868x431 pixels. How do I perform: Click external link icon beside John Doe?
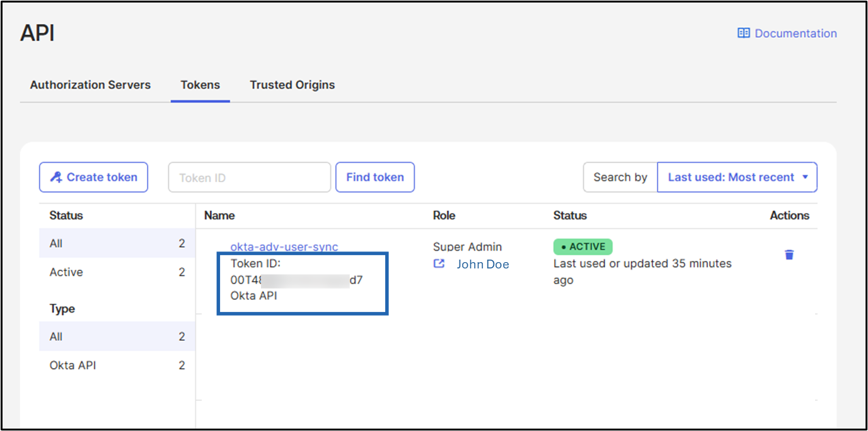pyautogui.click(x=439, y=264)
